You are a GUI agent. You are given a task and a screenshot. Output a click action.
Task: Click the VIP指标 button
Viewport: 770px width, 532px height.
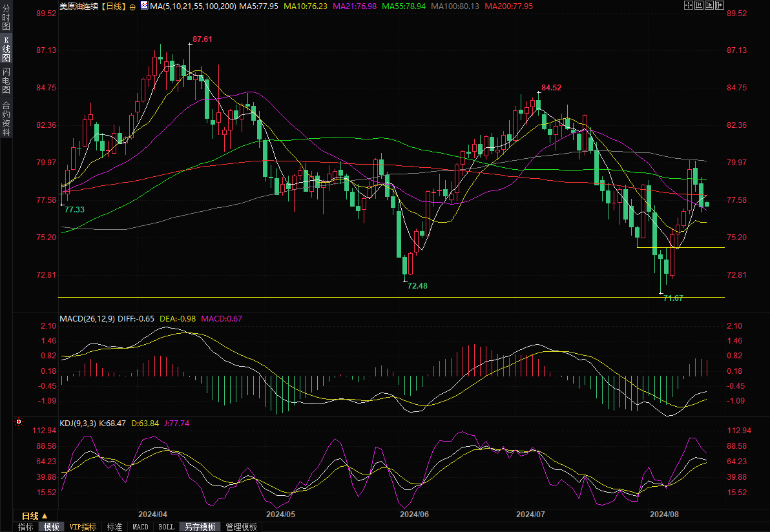coord(83,527)
